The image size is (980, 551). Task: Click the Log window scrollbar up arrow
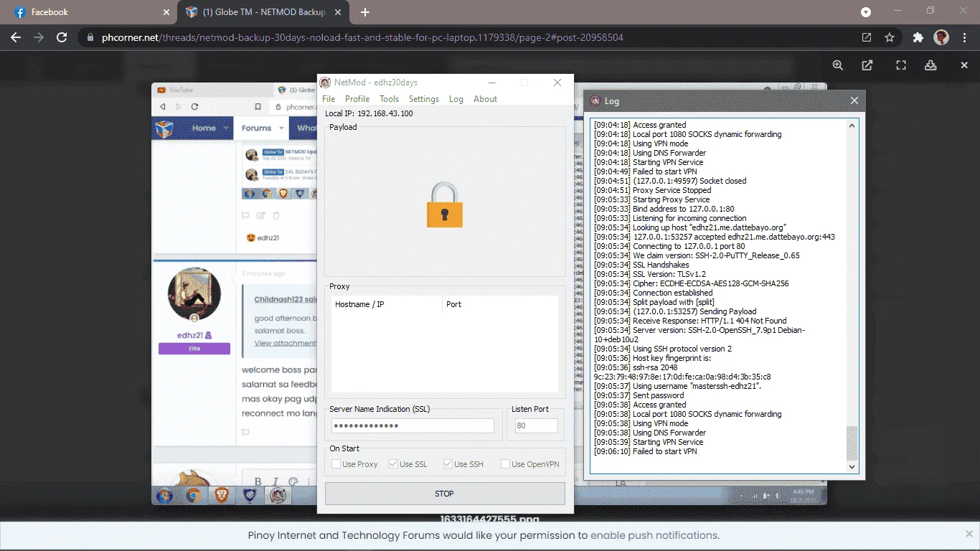[x=852, y=126]
